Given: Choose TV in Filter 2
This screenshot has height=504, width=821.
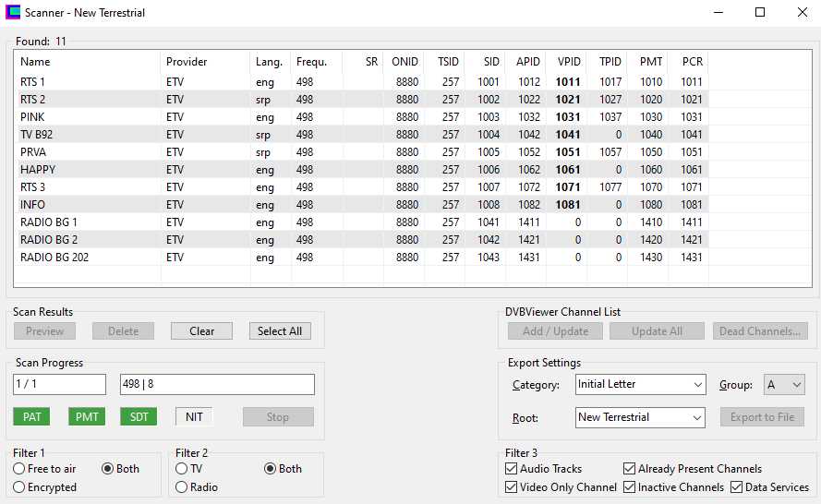Looking at the screenshot, I should 189,468.
